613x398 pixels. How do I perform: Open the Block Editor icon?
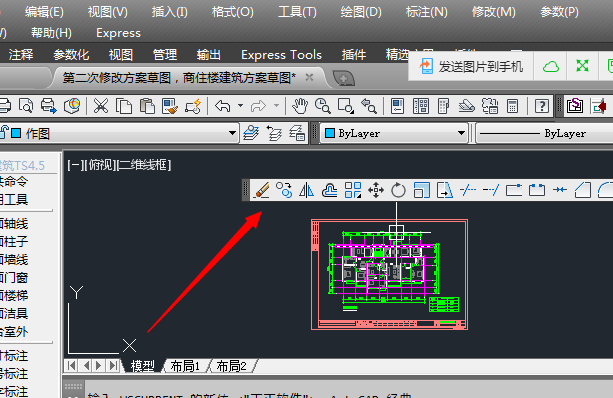[x=193, y=106]
